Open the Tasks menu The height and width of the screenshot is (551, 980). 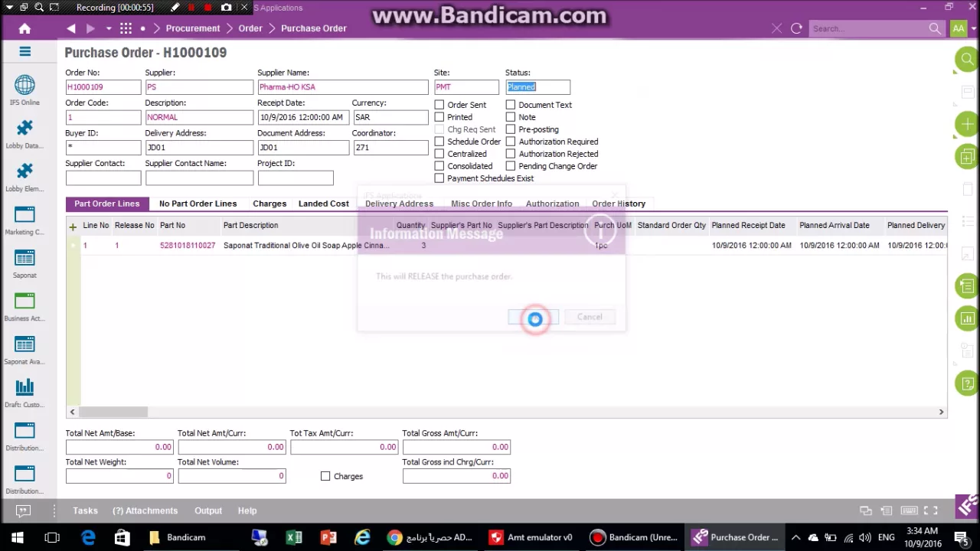(x=85, y=510)
